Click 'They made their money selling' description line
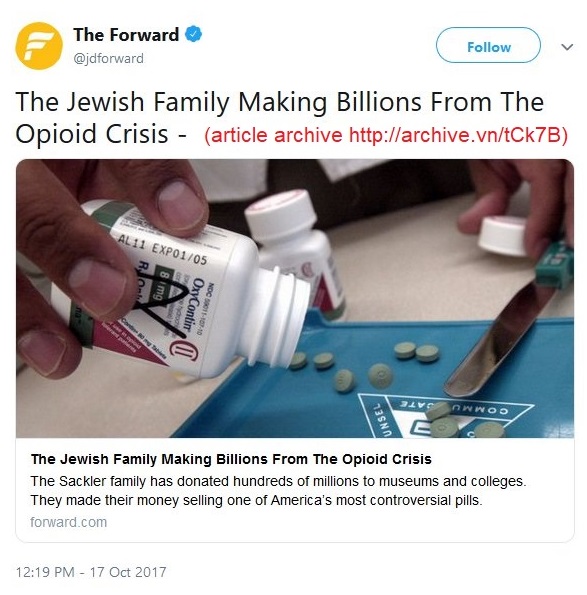587x595 pixels. coord(257,500)
